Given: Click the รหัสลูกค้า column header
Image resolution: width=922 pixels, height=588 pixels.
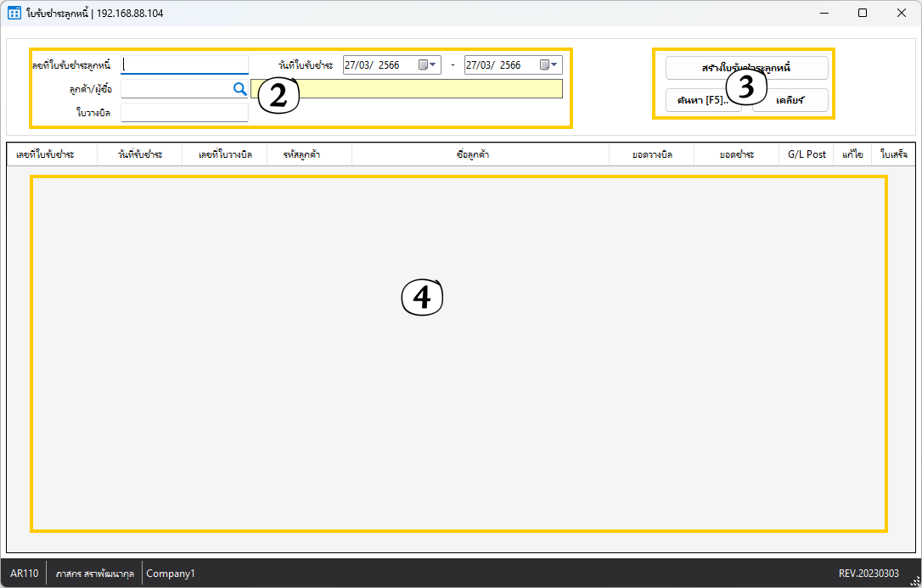Looking at the screenshot, I should click(x=309, y=154).
